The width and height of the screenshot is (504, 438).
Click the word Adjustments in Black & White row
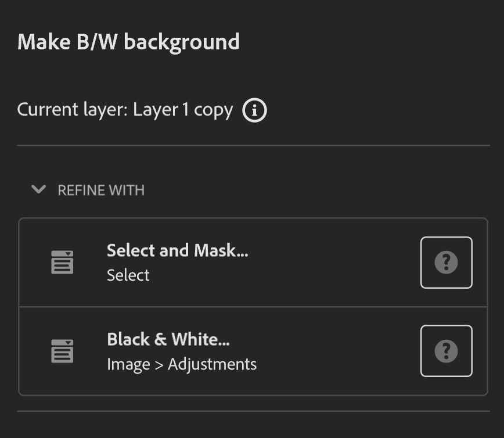212,365
